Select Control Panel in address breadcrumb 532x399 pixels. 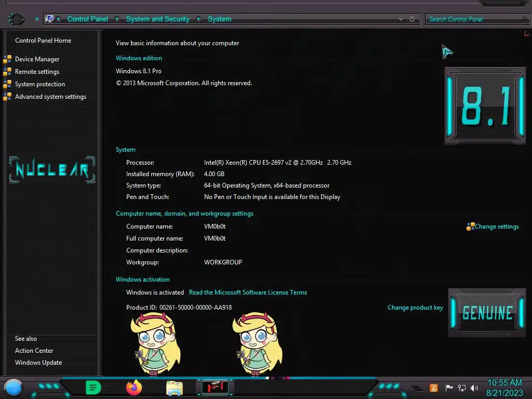[87, 19]
